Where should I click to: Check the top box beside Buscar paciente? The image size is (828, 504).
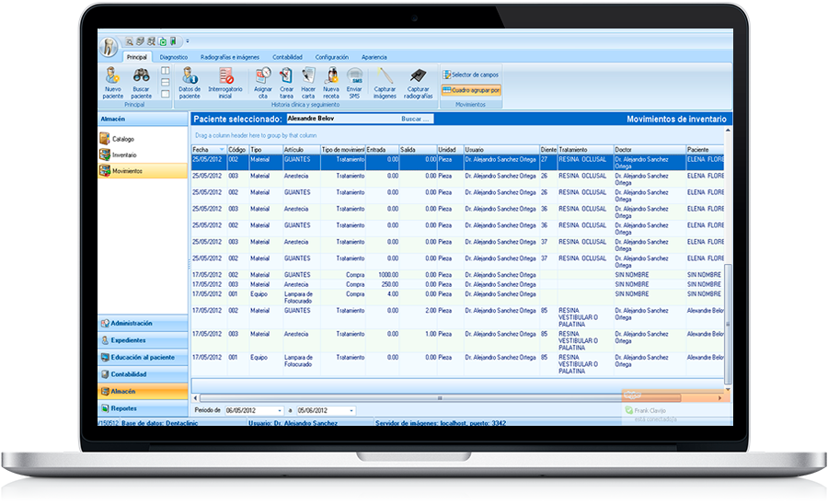(165, 70)
